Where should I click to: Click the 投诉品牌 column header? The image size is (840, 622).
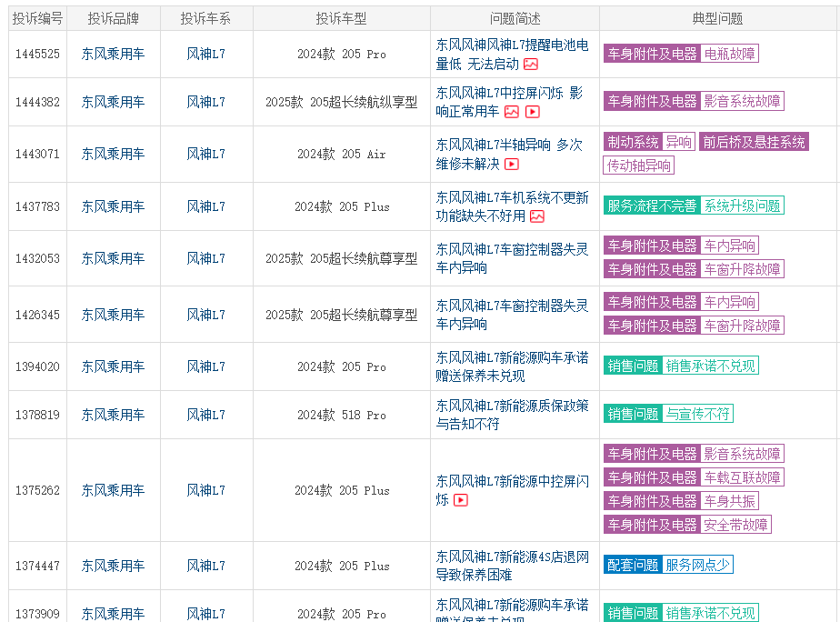click(x=113, y=19)
